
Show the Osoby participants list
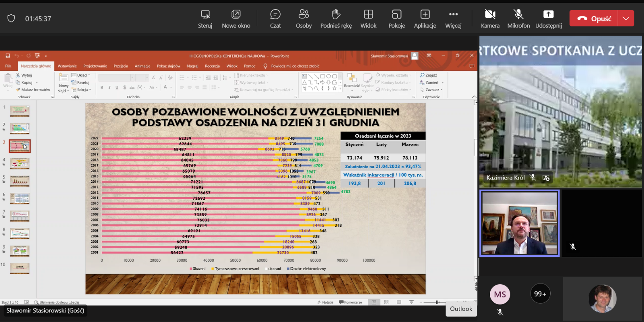(x=303, y=19)
